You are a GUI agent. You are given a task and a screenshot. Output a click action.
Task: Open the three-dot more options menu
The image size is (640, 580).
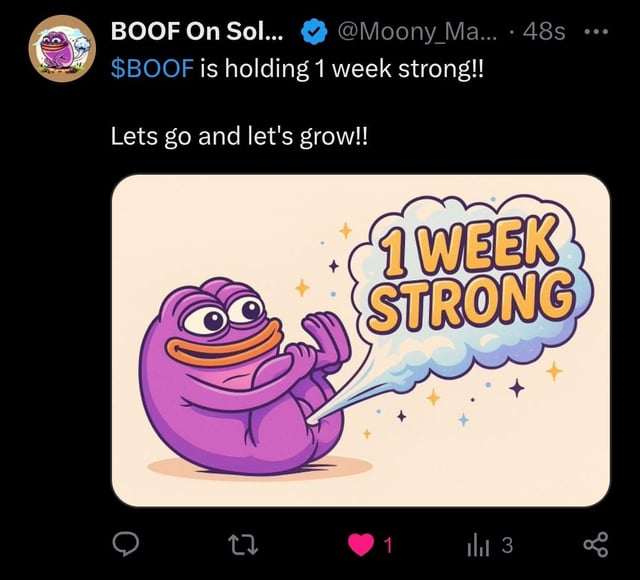(596, 31)
